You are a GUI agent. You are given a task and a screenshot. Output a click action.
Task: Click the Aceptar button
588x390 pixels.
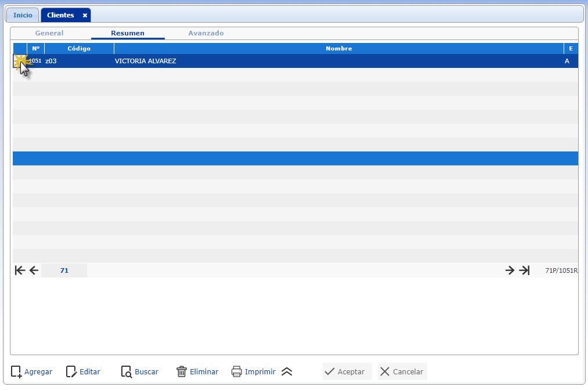click(347, 371)
